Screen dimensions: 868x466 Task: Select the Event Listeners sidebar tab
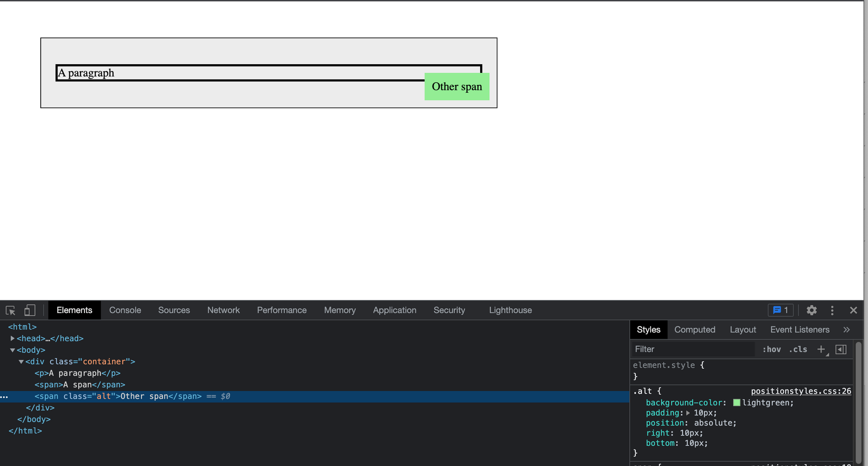800,330
